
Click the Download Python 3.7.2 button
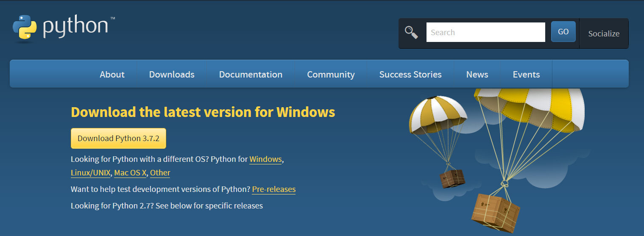point(118,138)
